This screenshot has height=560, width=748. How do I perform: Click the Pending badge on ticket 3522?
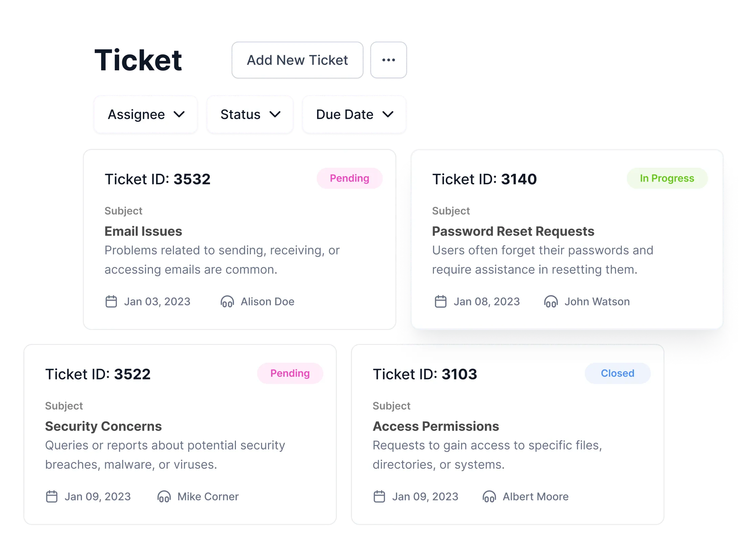click(x=290, y=373)
